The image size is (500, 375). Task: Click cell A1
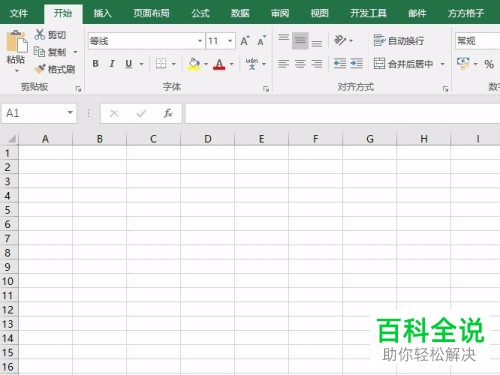(x=45, y=153)
